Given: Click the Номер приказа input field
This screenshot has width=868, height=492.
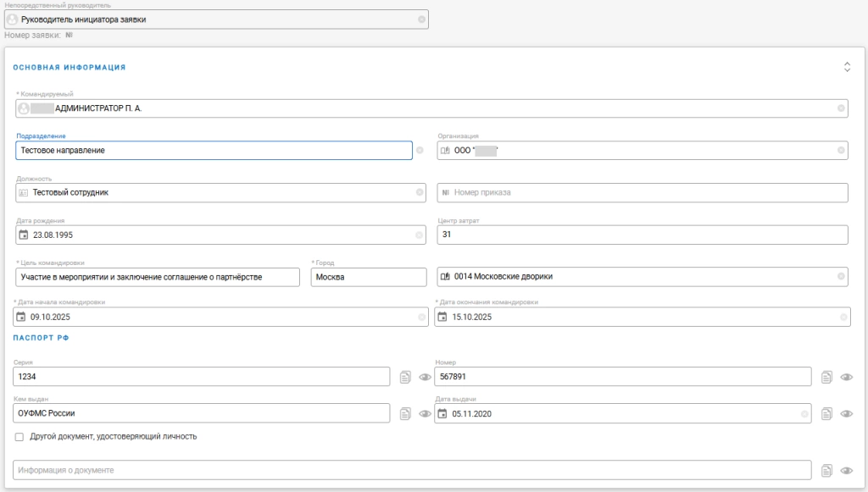Looking at the screenshot, I should (644, 193).
